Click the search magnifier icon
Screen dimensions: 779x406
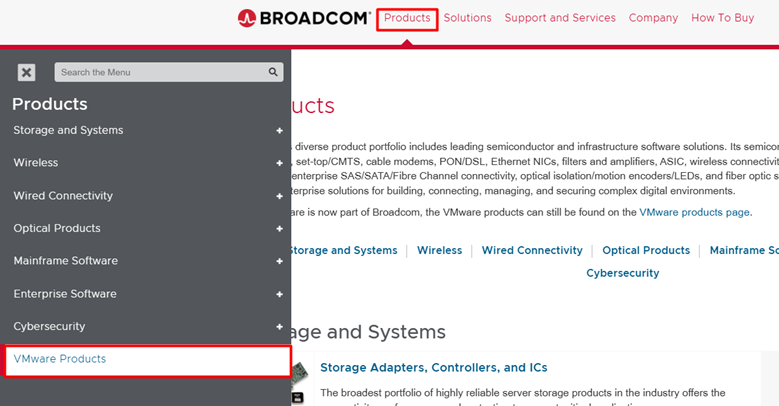click(273, 72)
